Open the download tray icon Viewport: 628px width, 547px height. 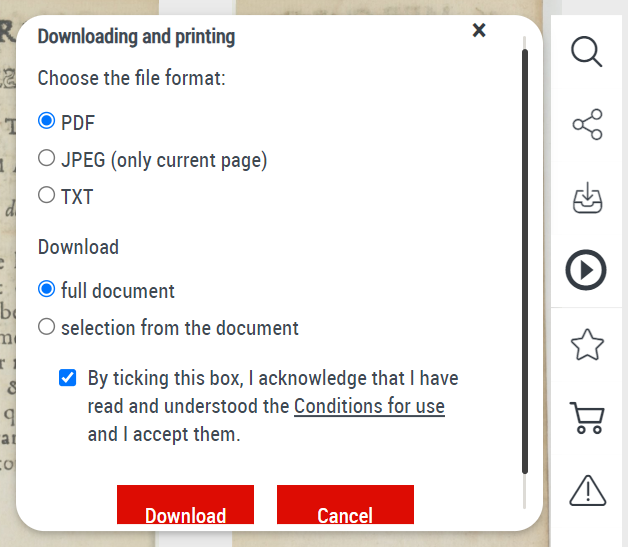pos(587,198)
